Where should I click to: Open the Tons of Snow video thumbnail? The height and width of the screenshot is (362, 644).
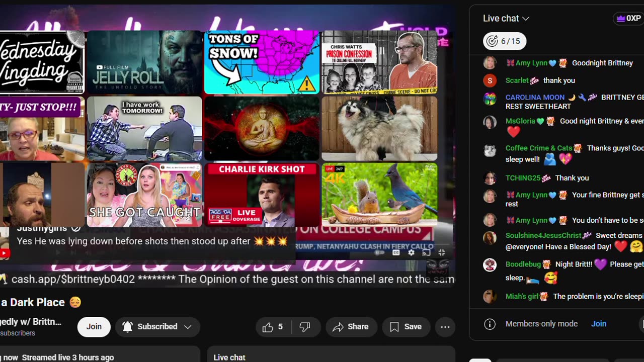(x=262, y=62)
